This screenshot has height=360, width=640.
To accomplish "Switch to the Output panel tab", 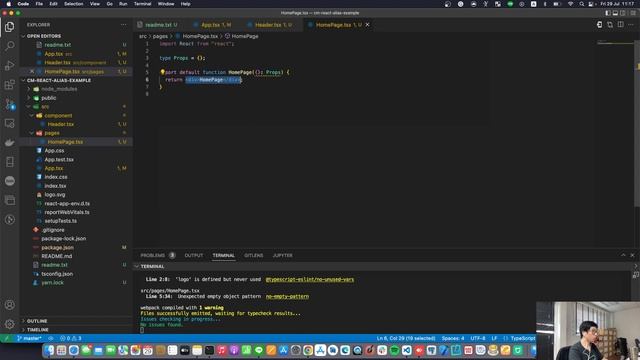I will 193,256.
